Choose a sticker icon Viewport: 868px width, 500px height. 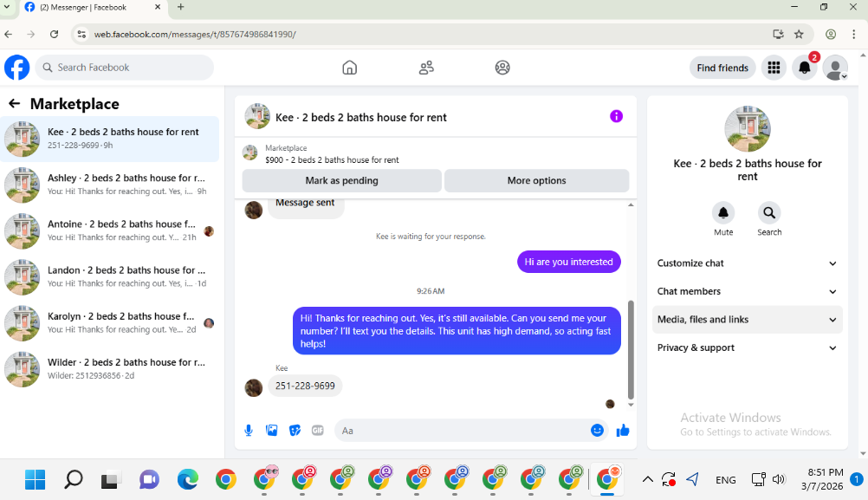coord(295,430)
